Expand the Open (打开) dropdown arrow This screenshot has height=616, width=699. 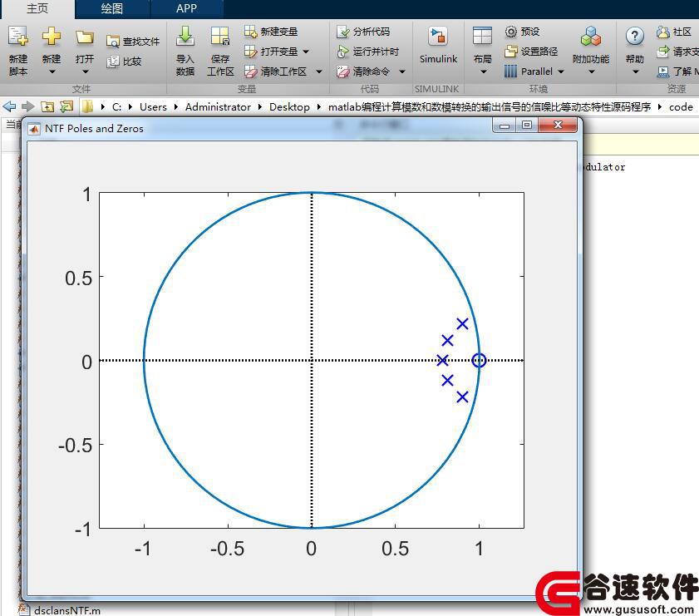click(x=85, y=71)
